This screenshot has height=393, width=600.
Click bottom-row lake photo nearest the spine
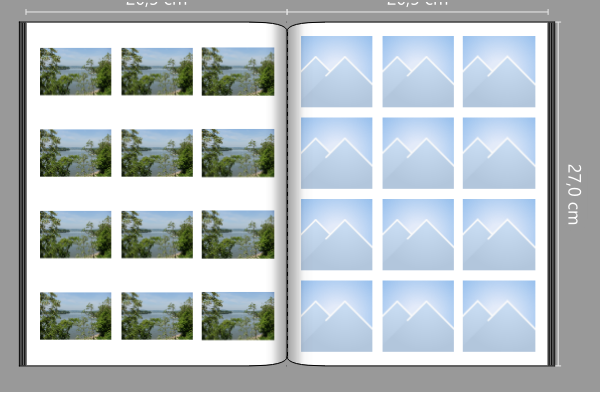tap(238, 316)
